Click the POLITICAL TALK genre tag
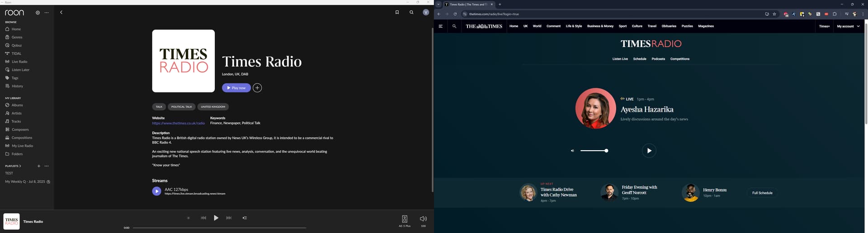Image resolution: width=868 pixels, height=233 pixels. [x=181, y=107]
